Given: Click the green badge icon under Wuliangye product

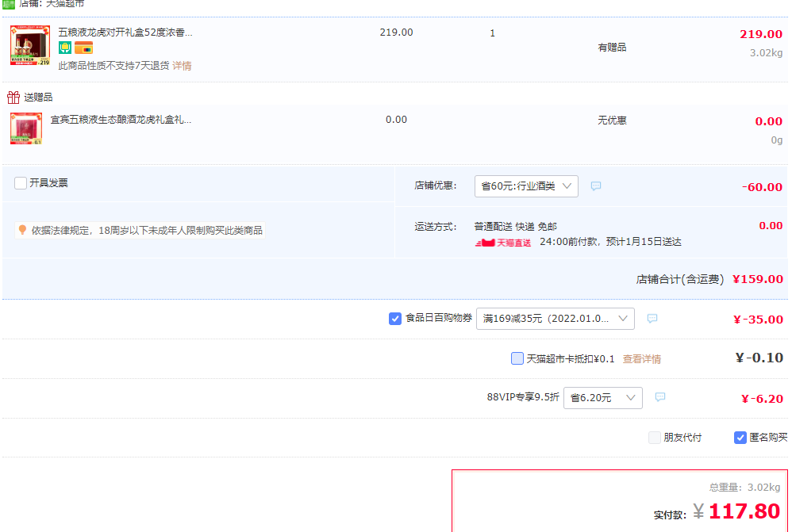Looking at the screenshot, I should pyautogui.click(x=64, y=48).
